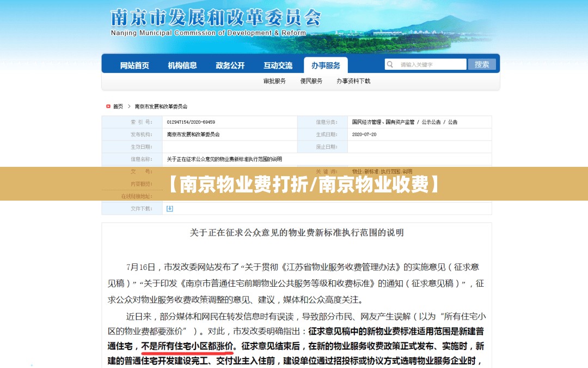Image resolution: width=588 pixels, height=368 pixels.
Task: Click the file download icon
Action: pyautogui.click(x=169, y=208)
